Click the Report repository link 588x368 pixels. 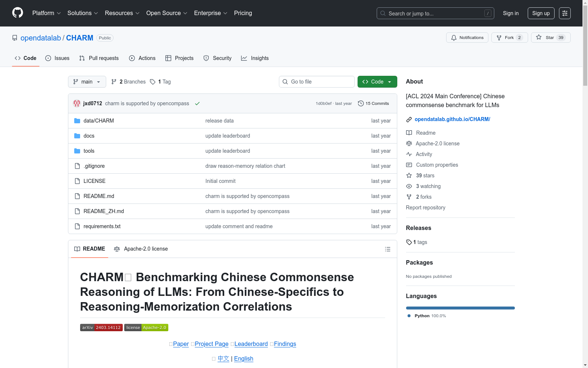(x=426, y=208)
